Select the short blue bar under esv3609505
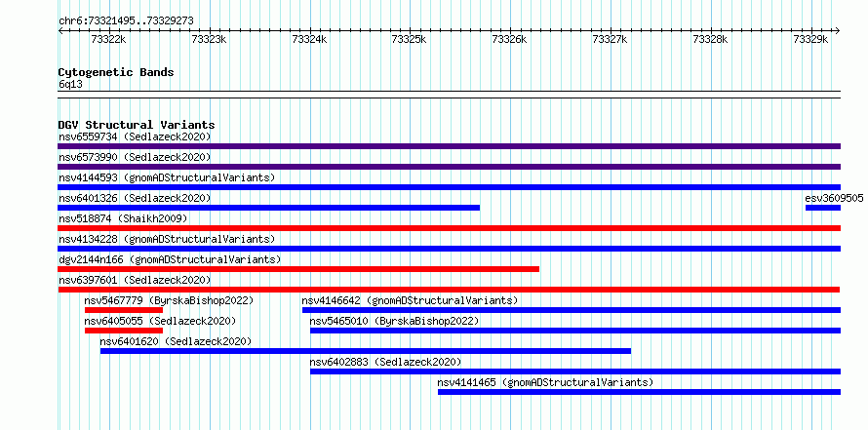This screenshot has height=430, width=868. [x=822, y=208]
